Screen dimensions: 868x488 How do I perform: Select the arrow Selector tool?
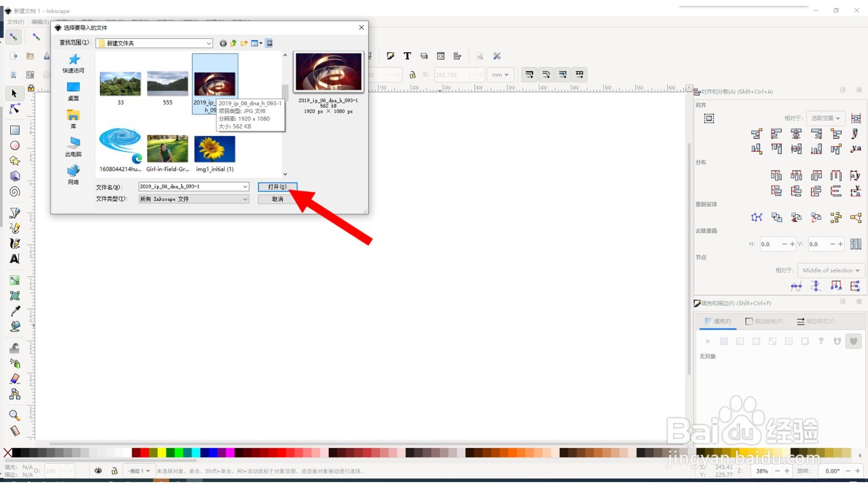[14, 93]
